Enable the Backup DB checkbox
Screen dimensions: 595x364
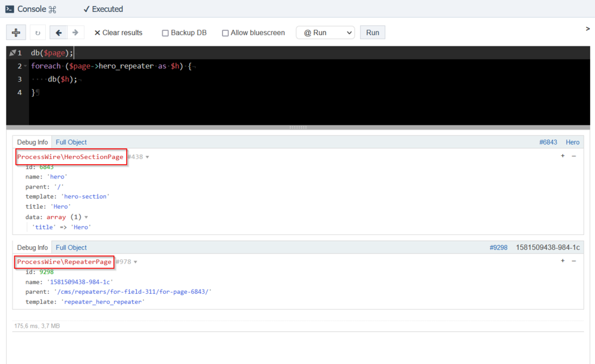click(165, 33)
